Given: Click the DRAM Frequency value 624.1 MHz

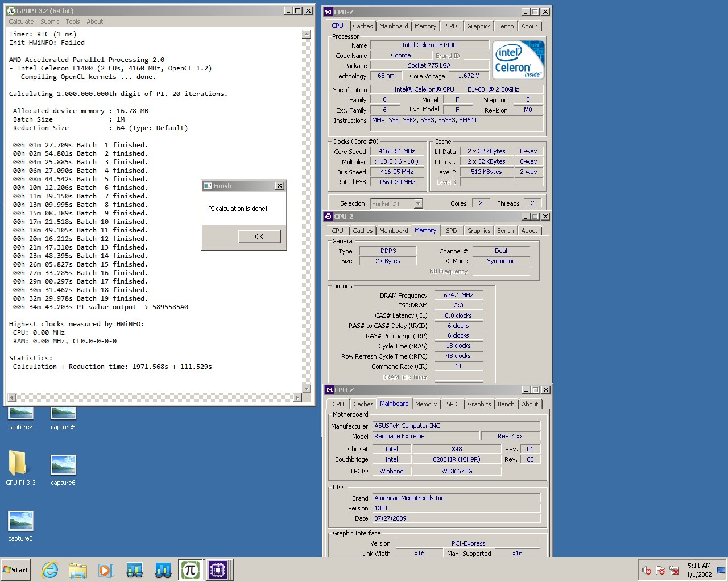Looking at the screenshot, I should point(458,295).
